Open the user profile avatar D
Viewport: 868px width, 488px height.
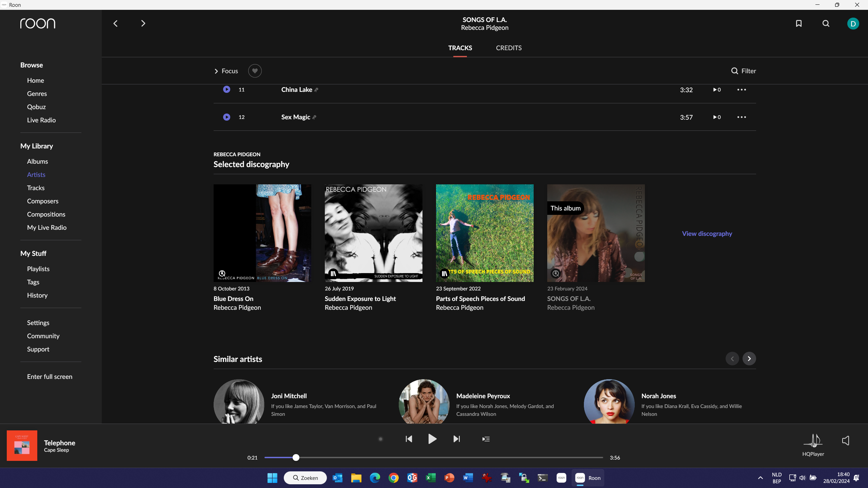coord(853,23)
